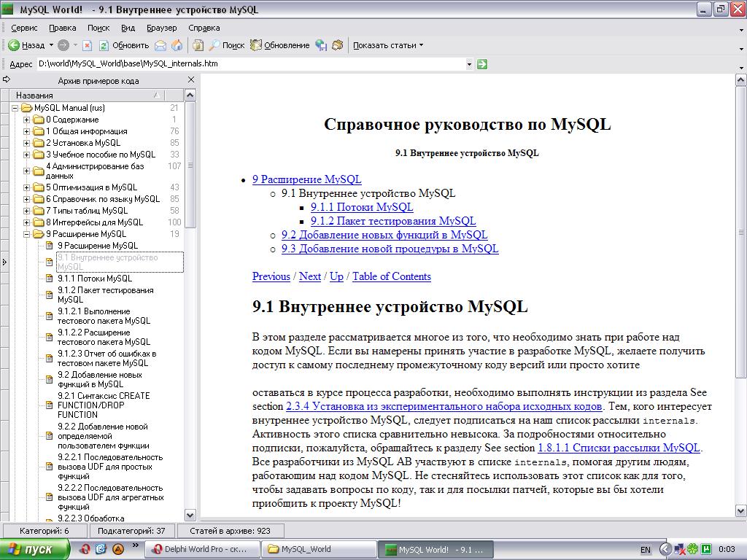Image resolution: width=747 pixels, height=560 pixels.
Task: Collapse the 9 Расширение MySQL folder
Action: (x=27, y=234)
